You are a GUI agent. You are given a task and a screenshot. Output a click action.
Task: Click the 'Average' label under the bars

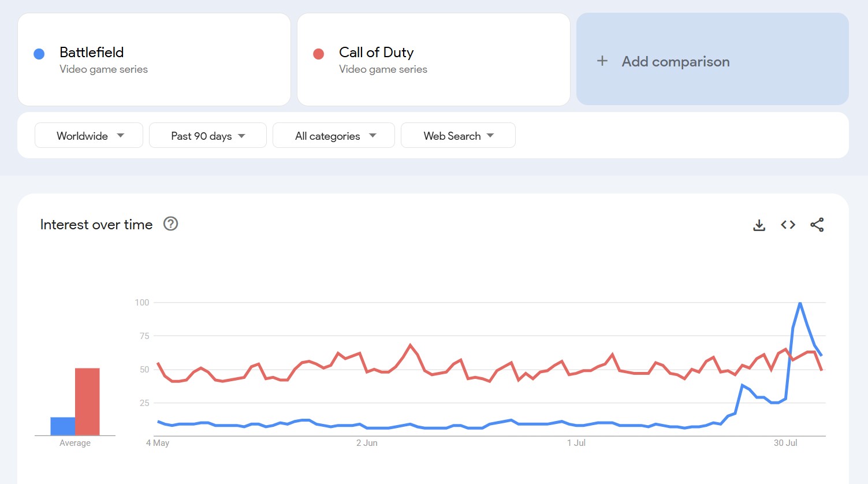75,443
